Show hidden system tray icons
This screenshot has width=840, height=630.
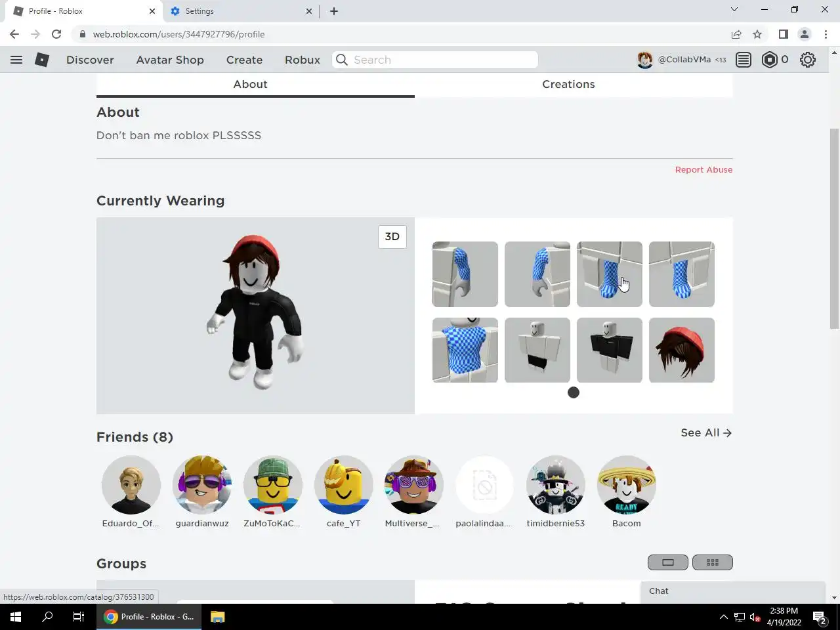pos(723,617)
